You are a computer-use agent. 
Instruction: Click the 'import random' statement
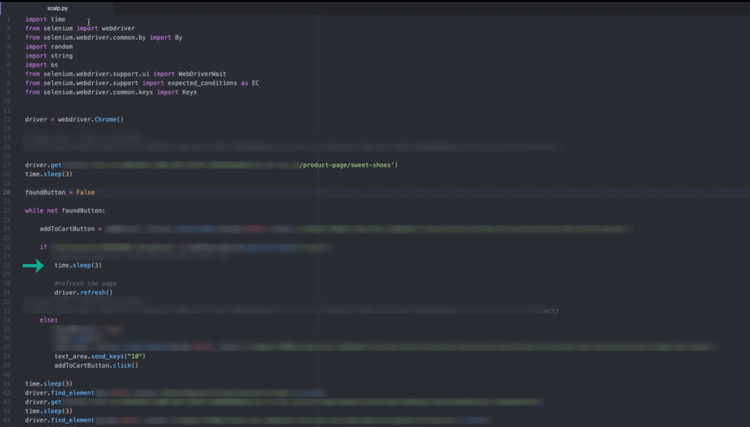pyautogui.click(x=49, y=47)
